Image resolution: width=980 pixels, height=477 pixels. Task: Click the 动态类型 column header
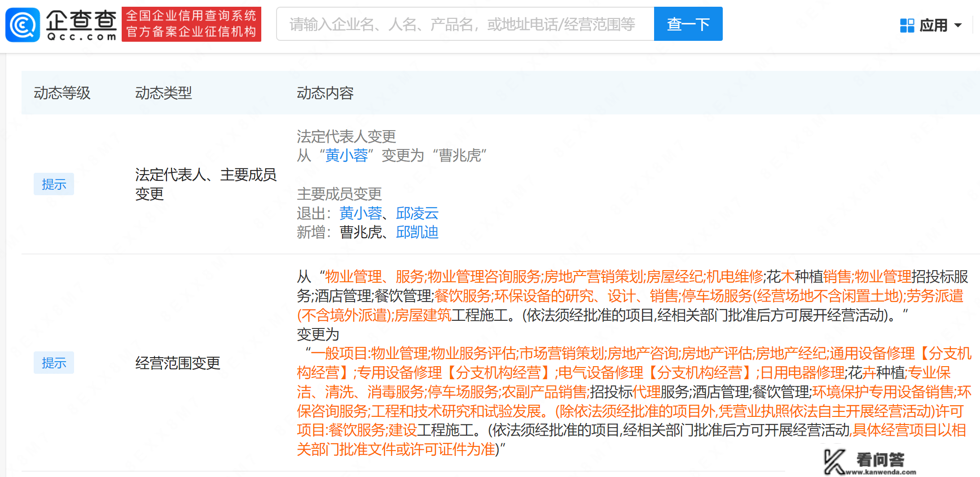(163, 93)
